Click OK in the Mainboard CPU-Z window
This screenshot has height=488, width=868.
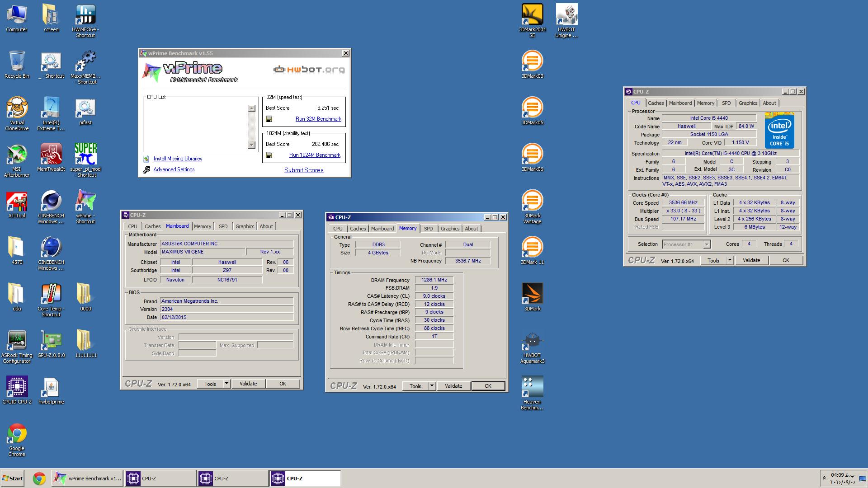[x=283, y=384]
